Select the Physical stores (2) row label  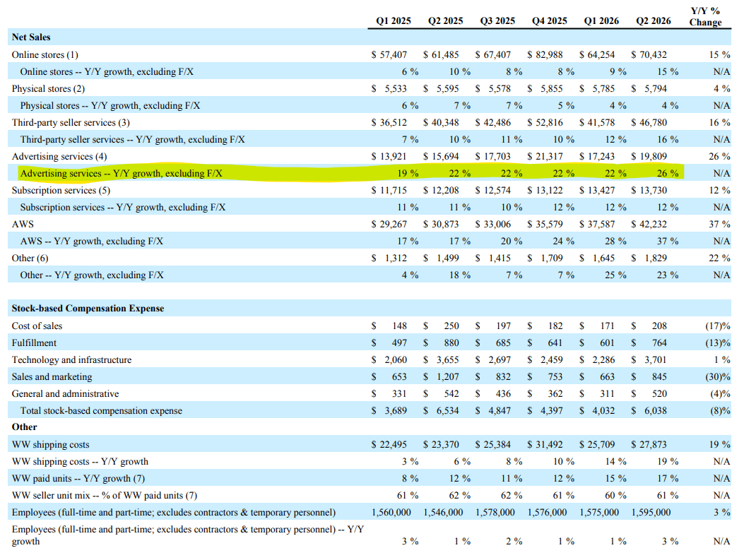click(48, 89)
